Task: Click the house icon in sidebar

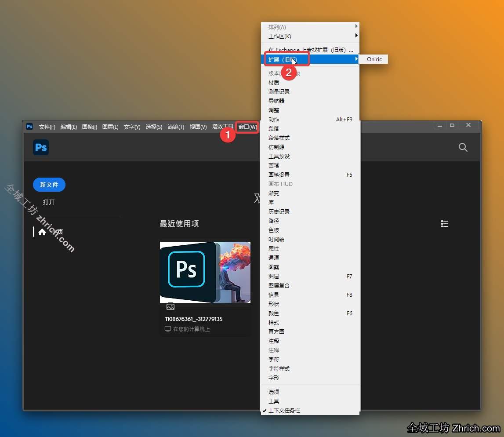Action: tap(42, 232)
